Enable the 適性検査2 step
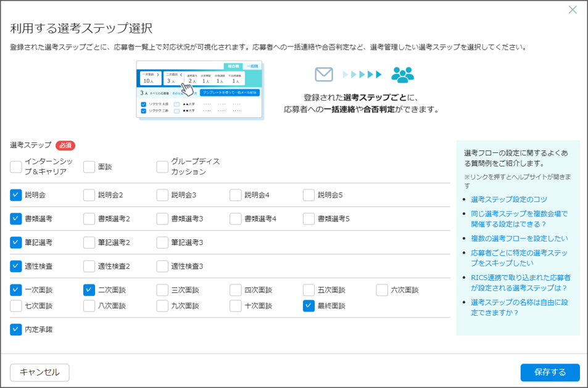 89,266
